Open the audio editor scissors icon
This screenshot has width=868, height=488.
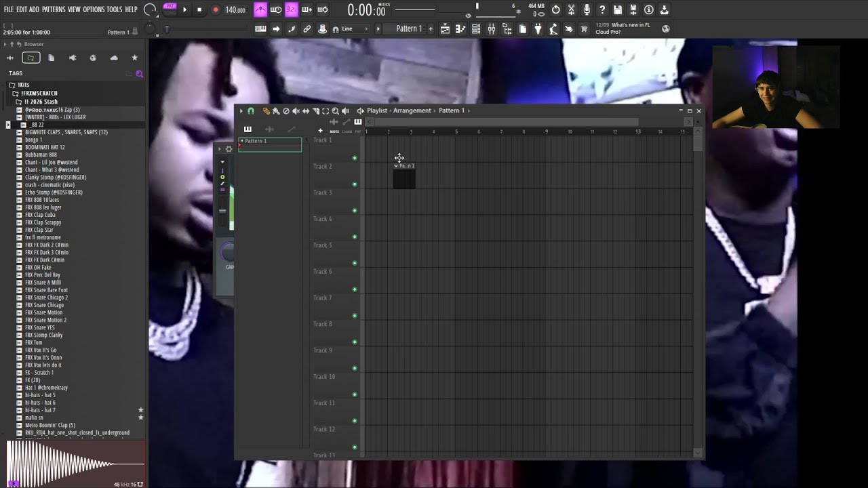tap(571, 9)
